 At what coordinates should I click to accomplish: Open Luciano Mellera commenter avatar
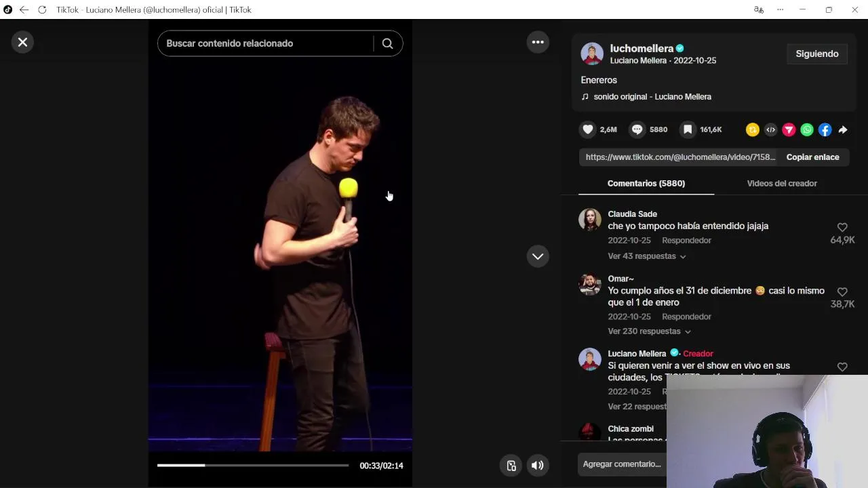coord(589,359)
